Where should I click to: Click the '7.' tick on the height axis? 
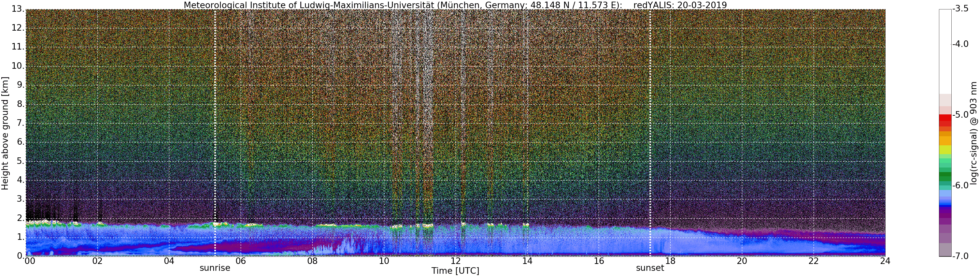click(21, 123)
